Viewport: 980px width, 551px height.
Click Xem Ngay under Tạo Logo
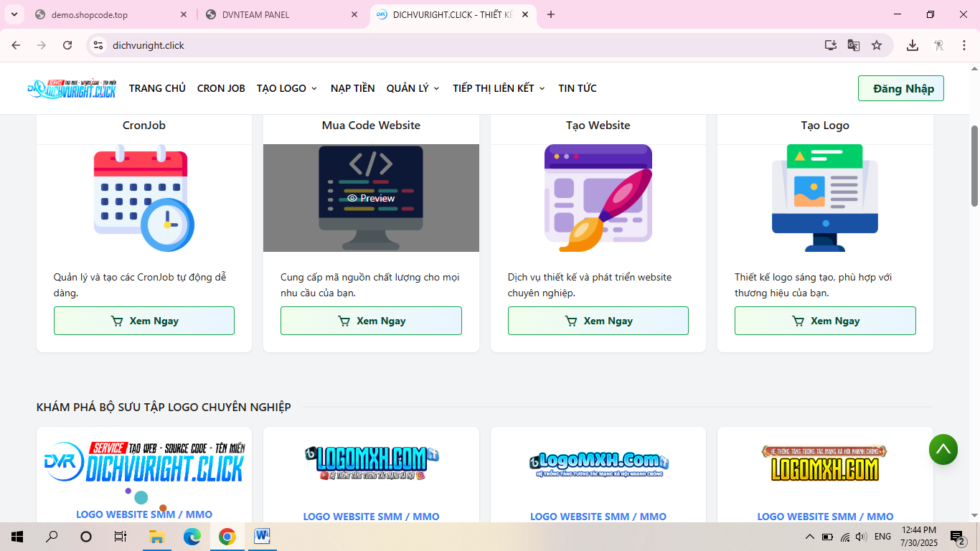825,321
